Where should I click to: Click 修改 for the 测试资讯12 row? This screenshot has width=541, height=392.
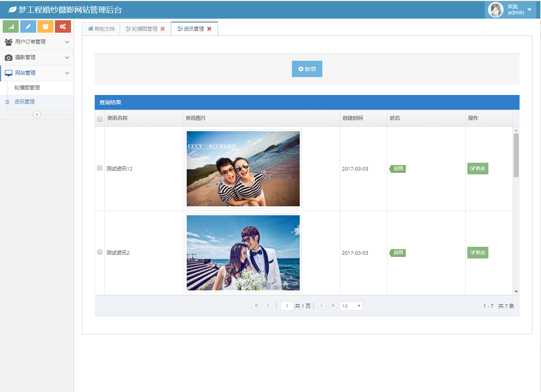tap(477, 169)
